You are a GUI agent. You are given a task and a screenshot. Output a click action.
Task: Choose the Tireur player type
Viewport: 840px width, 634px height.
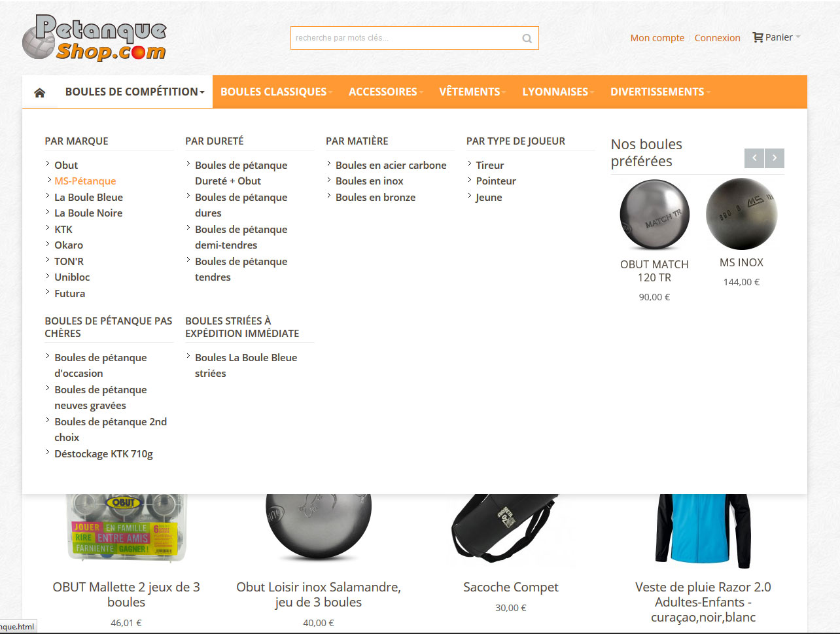[x=490, y=165]
